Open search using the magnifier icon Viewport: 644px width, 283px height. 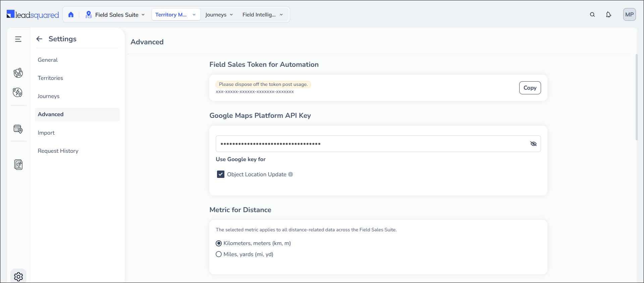(592, 15)
